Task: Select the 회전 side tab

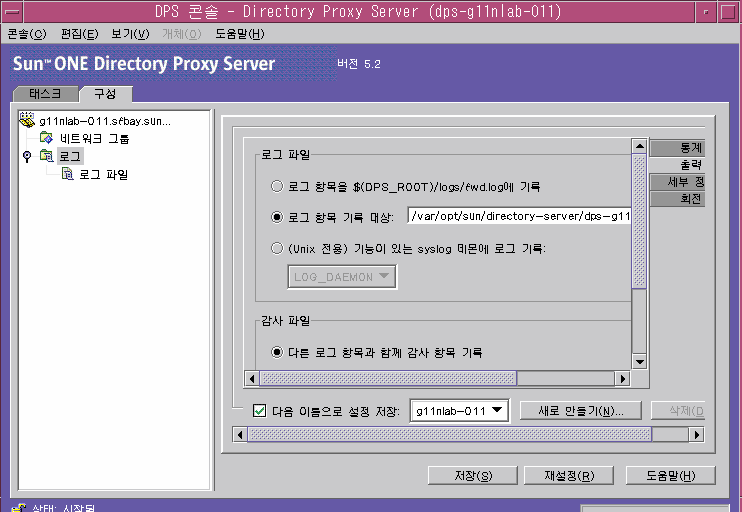Action: click(678, 199)
